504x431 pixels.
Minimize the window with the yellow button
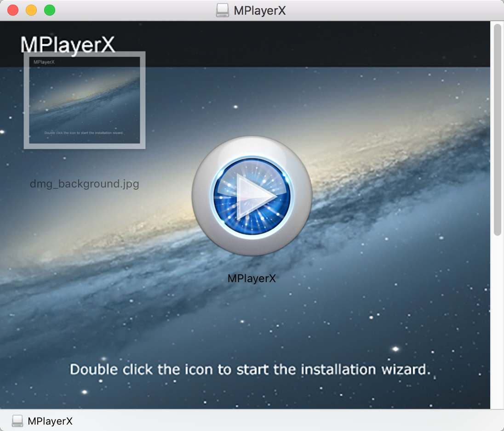coord(31,10)
